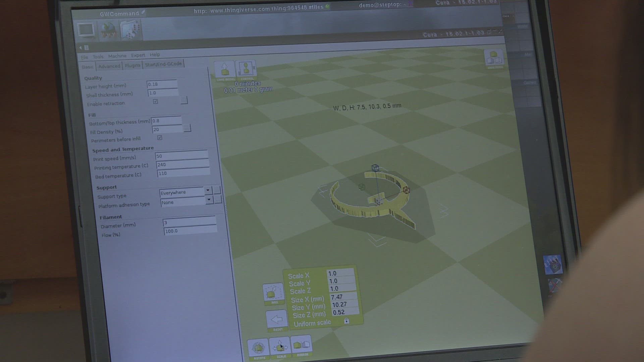This screenshot has width=644, height=362.
Task: Click the Reset scale arrow icon
Action: click(277, 319)
